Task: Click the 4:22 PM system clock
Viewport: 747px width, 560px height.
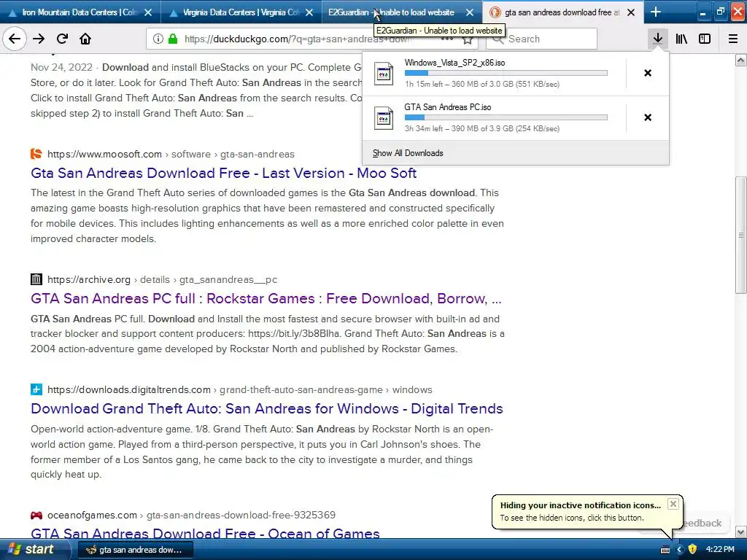Action: pyautogui.click(x=720, y=550)
